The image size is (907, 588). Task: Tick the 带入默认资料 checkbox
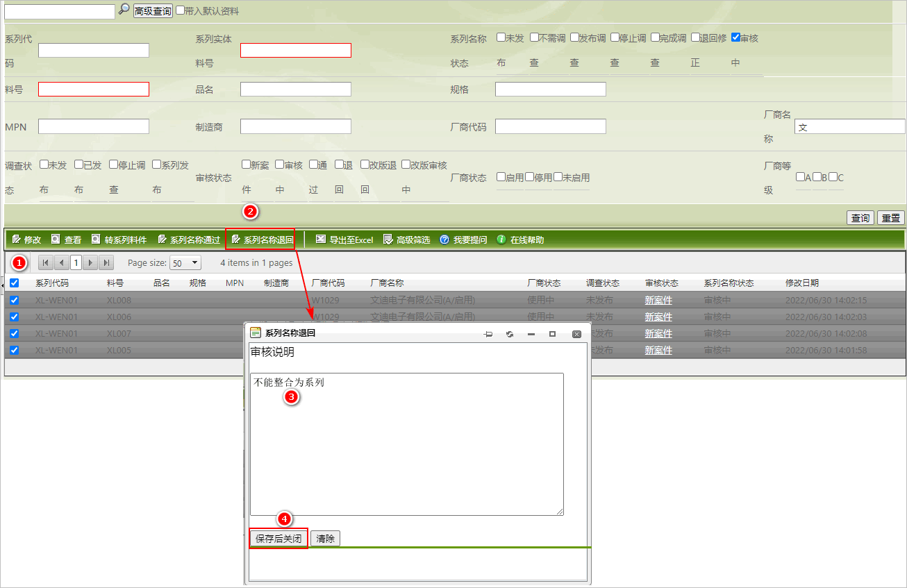pyautogui.click(x=181, y=10)
